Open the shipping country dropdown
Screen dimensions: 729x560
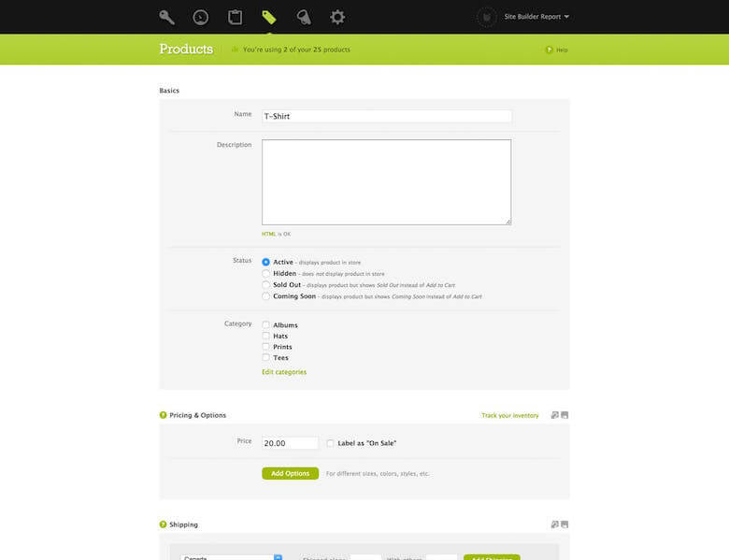point(231,557)
